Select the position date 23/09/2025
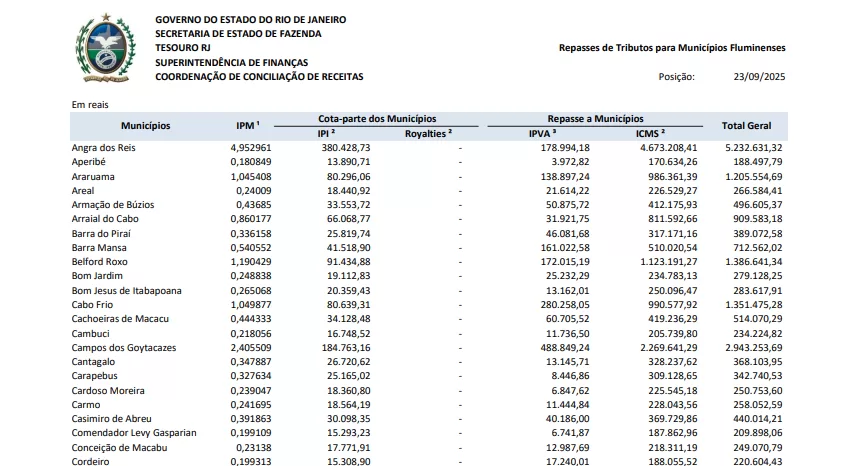This screenshot has width=863, height=466. click(x=757, y=76)
